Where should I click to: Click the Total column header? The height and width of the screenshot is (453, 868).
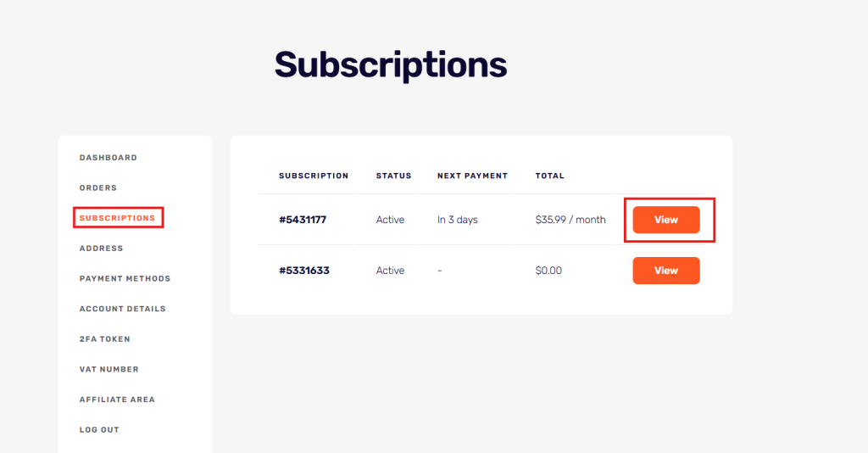pyautogui.click(x=549, y=176)
